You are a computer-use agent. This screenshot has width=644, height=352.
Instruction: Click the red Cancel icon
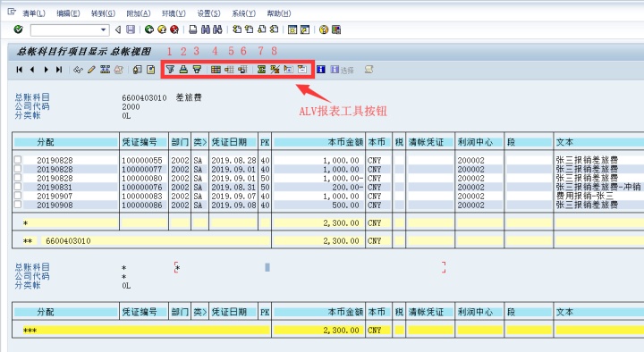coord(174,29)
